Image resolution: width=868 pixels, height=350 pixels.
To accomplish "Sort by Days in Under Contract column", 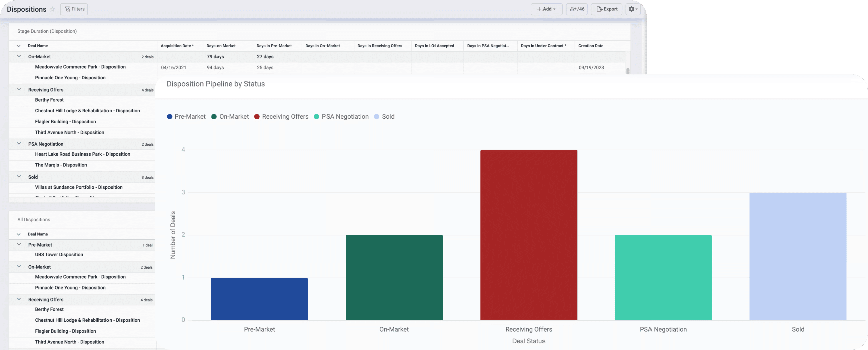I will 544,46.
